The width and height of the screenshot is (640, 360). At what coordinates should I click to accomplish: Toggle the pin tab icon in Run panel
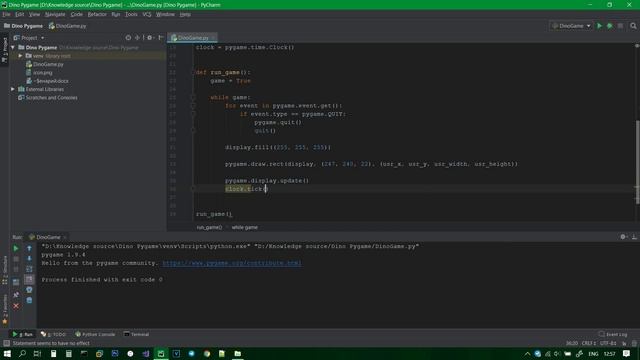coord(16,295)
